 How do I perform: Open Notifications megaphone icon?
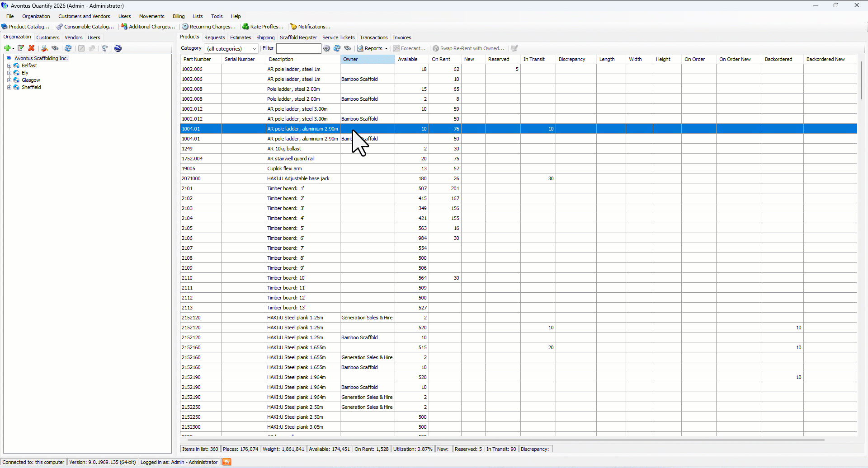click(294, 27)
